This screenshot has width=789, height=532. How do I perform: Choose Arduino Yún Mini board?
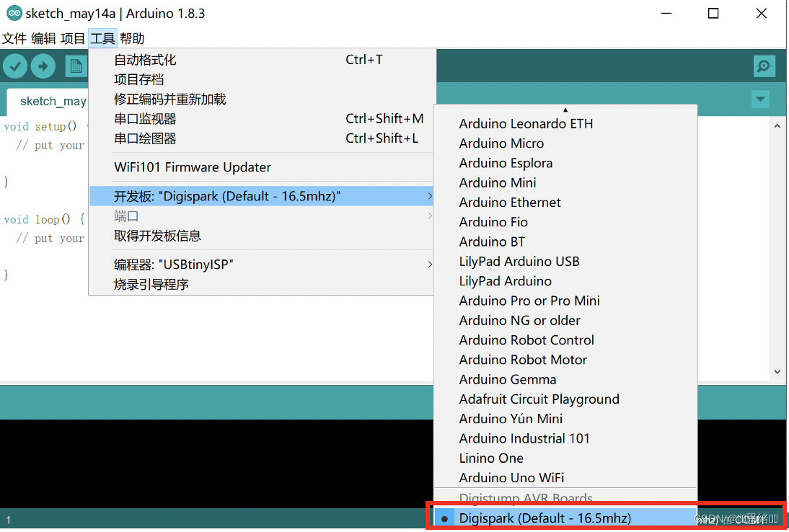tap(565, 418)
